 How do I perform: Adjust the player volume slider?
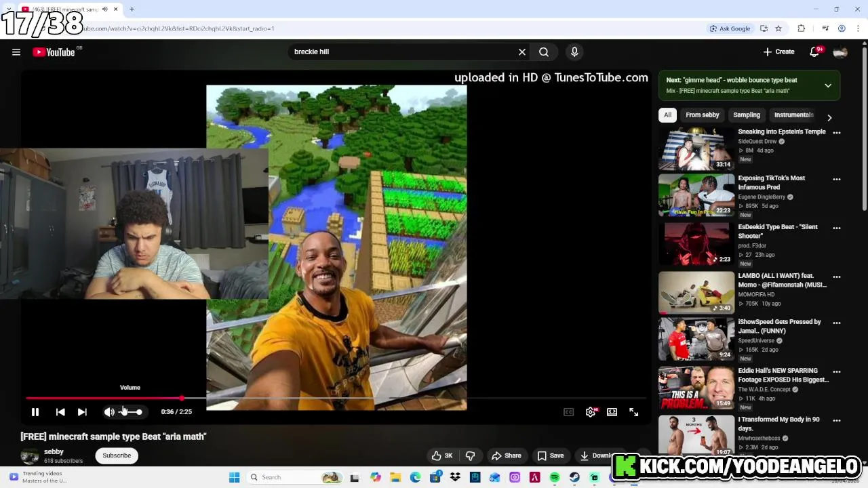pyautogui.click(x=131, y=412)
